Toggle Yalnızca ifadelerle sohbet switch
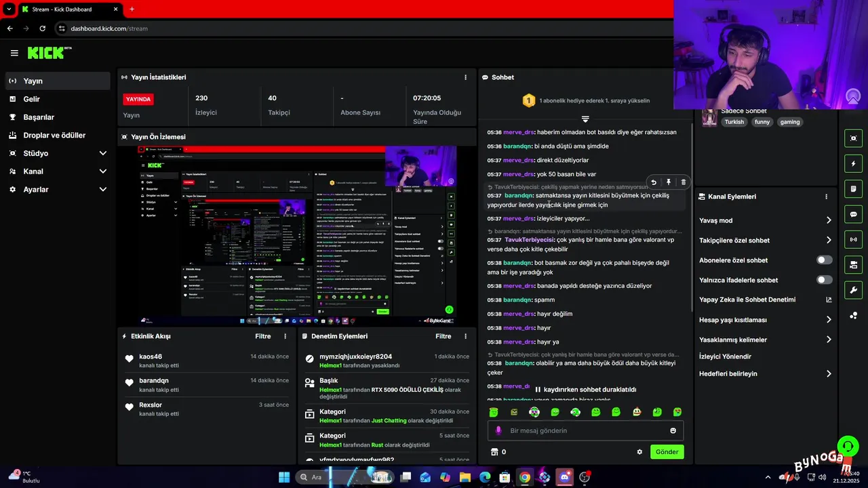 pyautogui.click(x=824, y=280)
